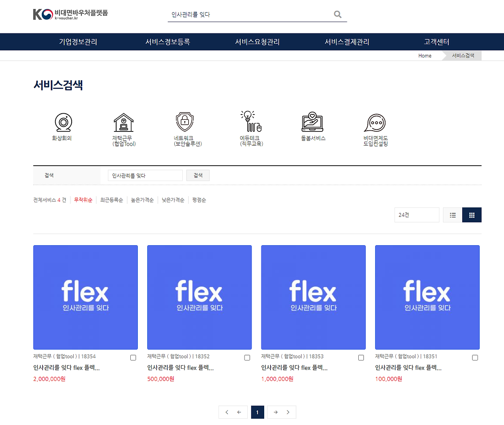This screenshot has height=425, width=504.
Task: Open the 서비스결제관리 menu
Action: (347, 42)
